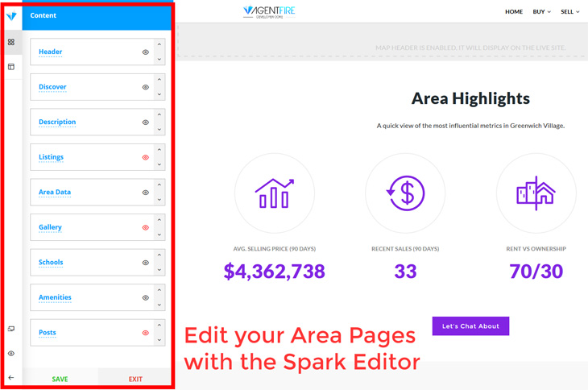Toggle visibility of Header section
588x390 pixels.
click(x=146, y=52)
